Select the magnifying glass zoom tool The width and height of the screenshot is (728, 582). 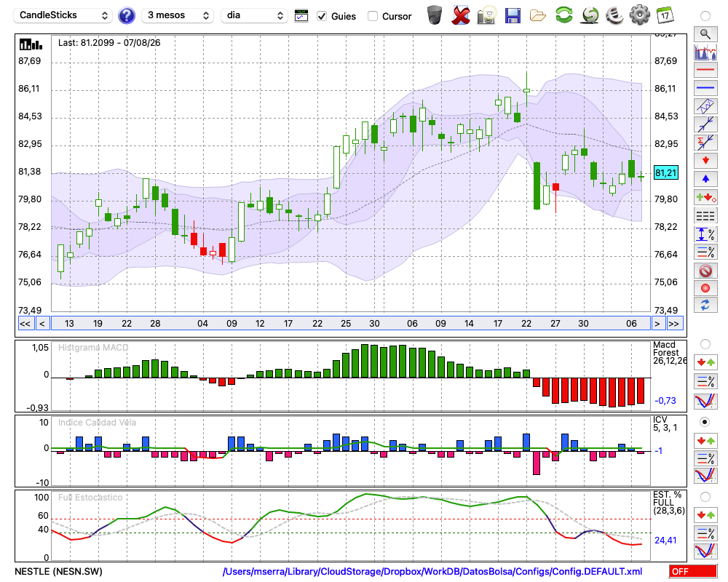pos(705,34)
